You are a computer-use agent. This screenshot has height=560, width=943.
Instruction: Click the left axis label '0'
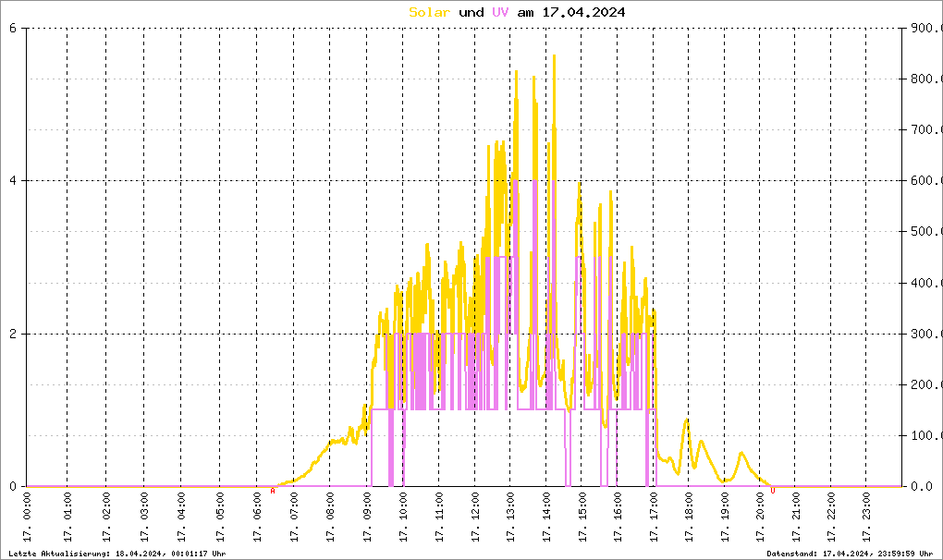click(13, 486)
